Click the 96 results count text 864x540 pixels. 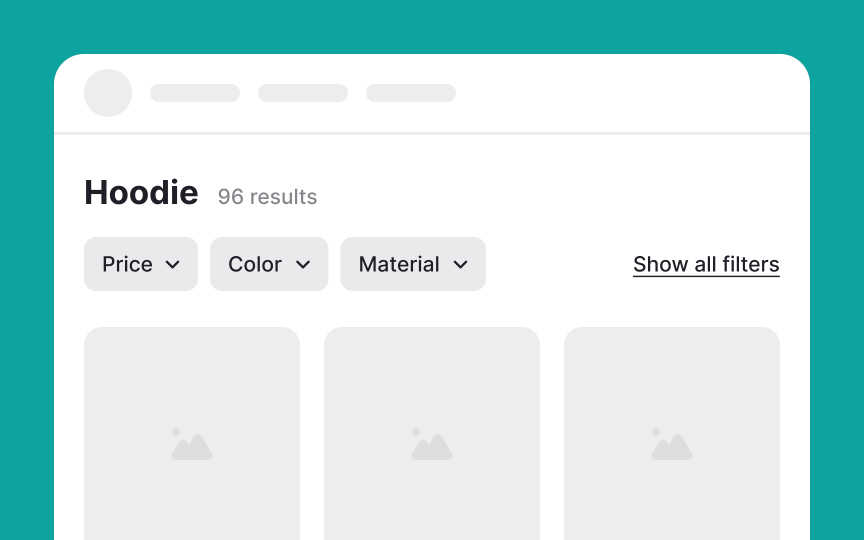tap(267, 197)
